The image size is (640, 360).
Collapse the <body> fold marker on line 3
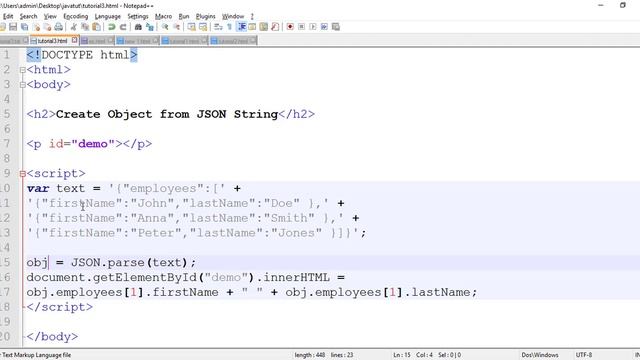23,85
